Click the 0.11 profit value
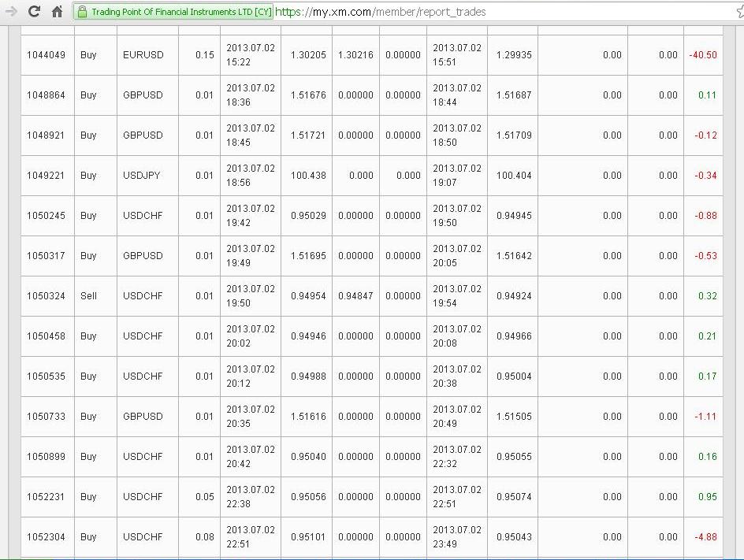 pos(707,95)
